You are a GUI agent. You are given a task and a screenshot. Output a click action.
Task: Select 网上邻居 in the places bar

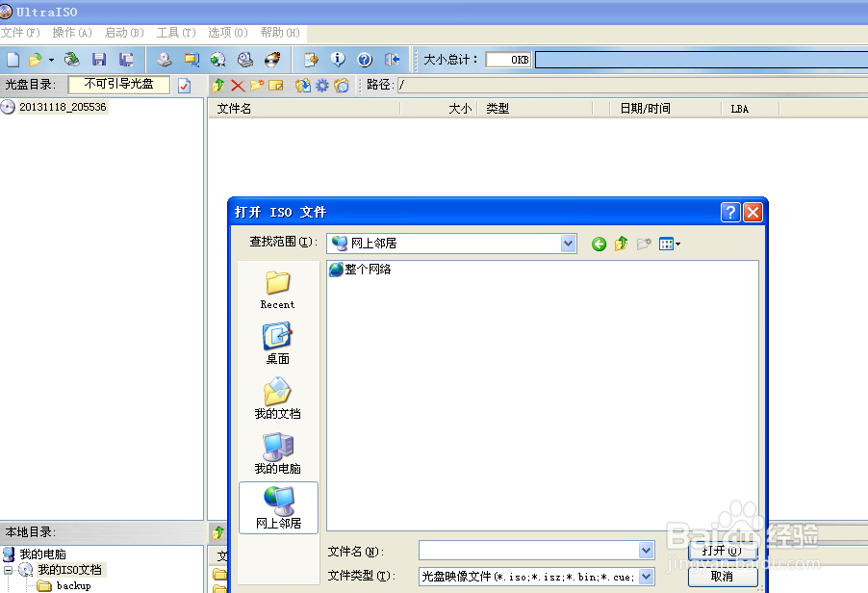278,507
